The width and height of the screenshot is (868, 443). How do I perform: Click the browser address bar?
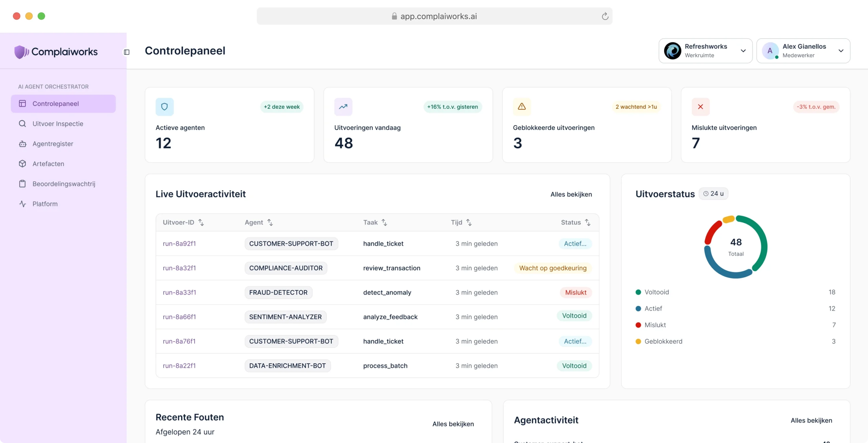[434, 16]
